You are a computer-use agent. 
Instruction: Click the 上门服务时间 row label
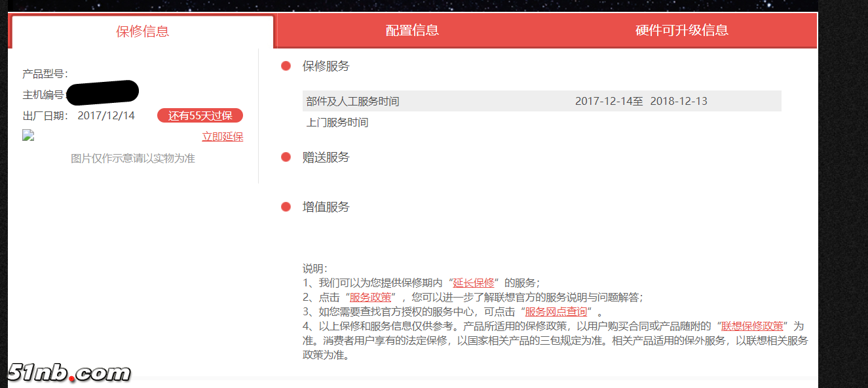click(x=337, y=123)
